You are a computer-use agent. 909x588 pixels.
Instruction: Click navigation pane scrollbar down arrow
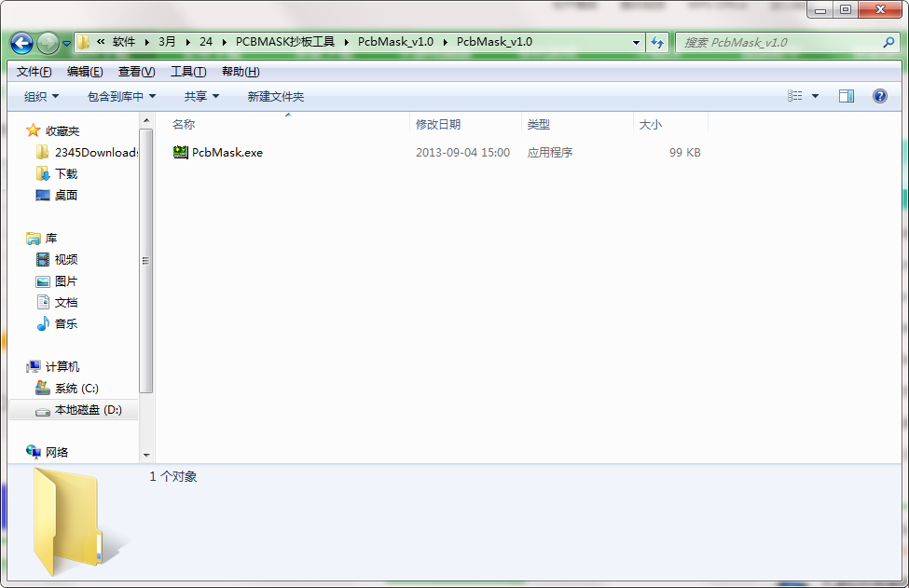[x=146, y=456]
